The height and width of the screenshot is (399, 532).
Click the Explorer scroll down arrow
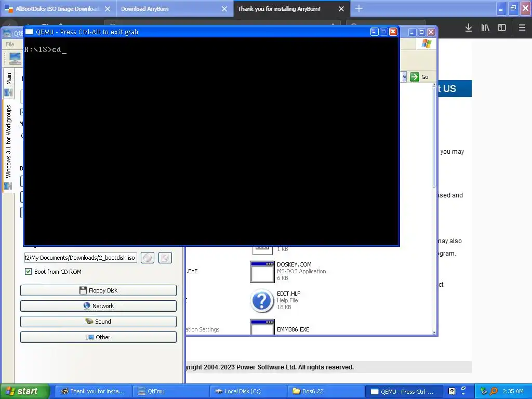pyautogui.click(x=434, y=332)
